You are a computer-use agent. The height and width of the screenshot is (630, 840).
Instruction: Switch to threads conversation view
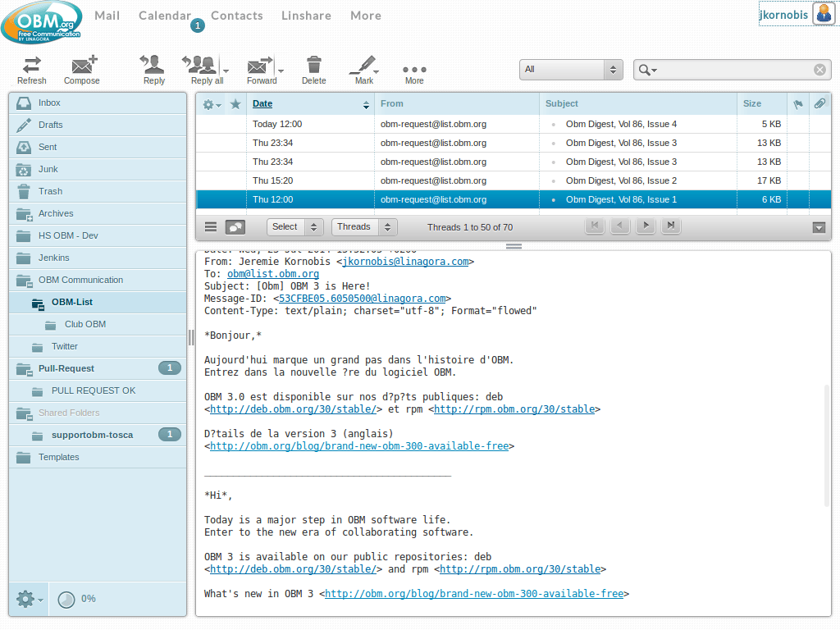pyautogui.click(x=235, y=227)
